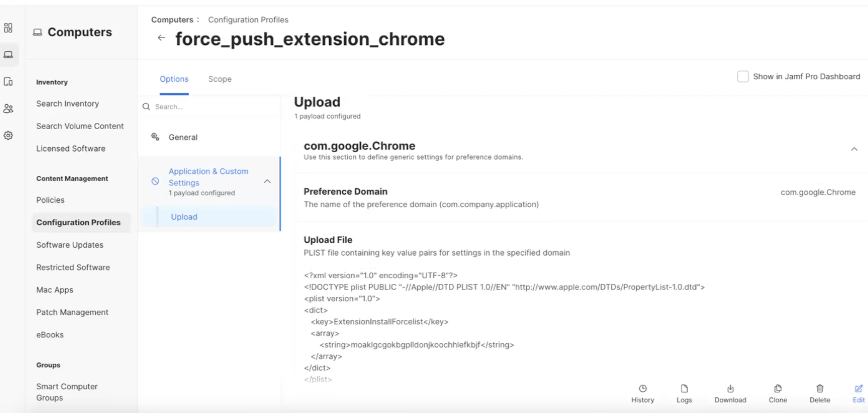
Task: Download the configuration profile
Action: pyautogui.click(x=730, y=394)
